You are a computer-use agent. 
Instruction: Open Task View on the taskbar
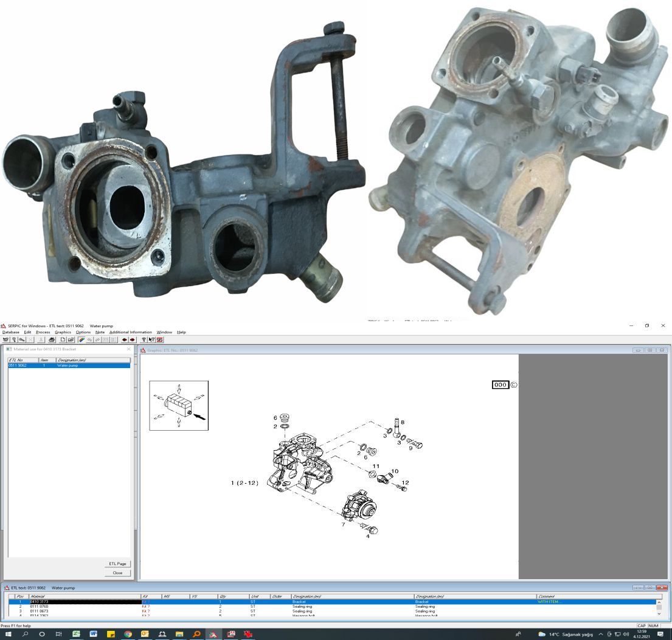[59, 634]
